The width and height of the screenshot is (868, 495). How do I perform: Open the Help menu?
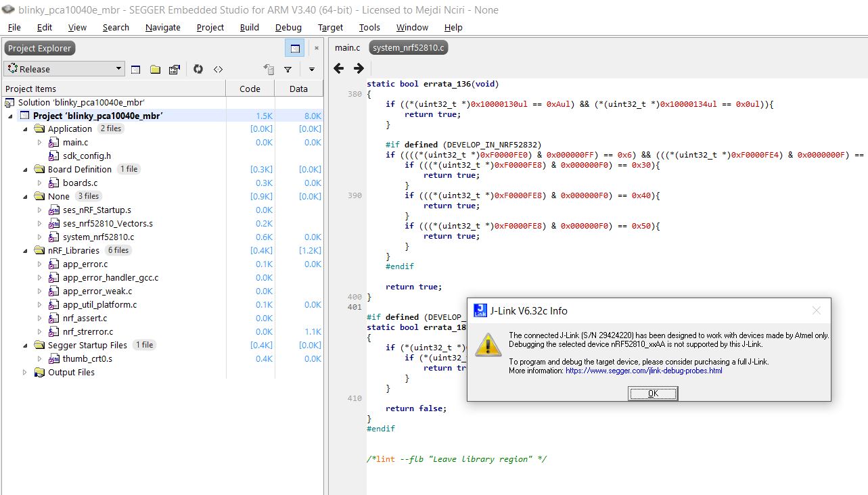[x=453, y=27]
